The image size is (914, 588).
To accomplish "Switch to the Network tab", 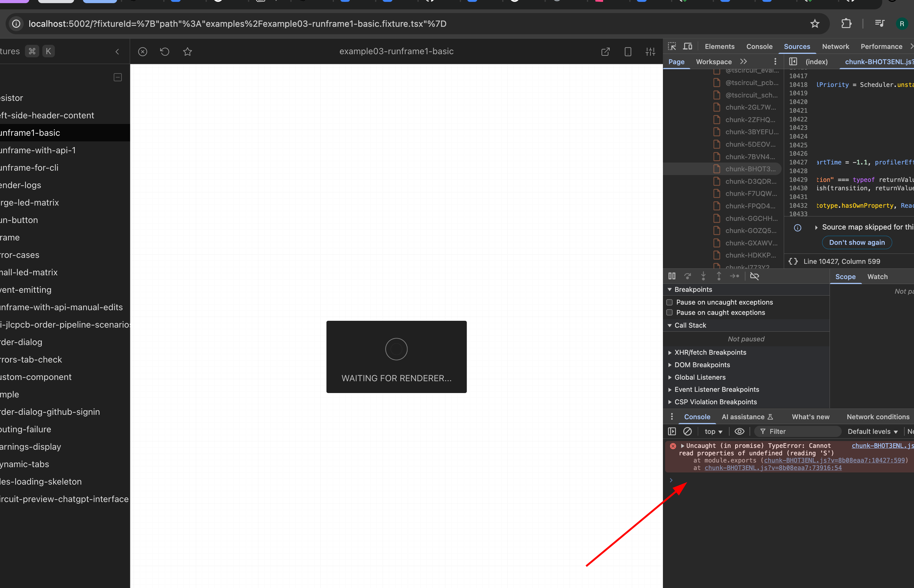I will click(x=835, y=47).
